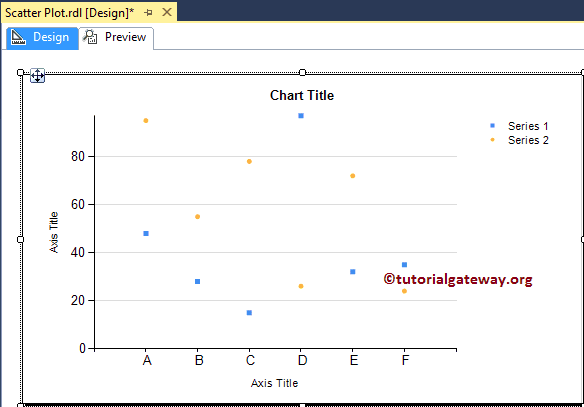Image resolution: width=584 pixels, height=407 pixels.
Task: Click the value 80 on y-axis
Action: (78, 156)
